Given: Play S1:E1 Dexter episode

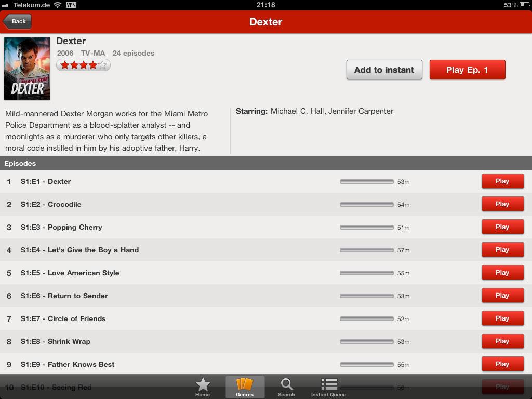Looking at the screenshot, I should (502, 181).
